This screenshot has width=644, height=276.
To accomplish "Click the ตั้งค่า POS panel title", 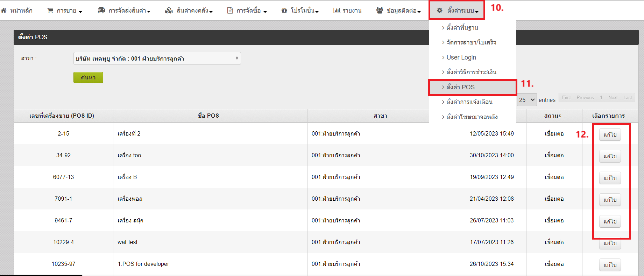I will [33, 37].
